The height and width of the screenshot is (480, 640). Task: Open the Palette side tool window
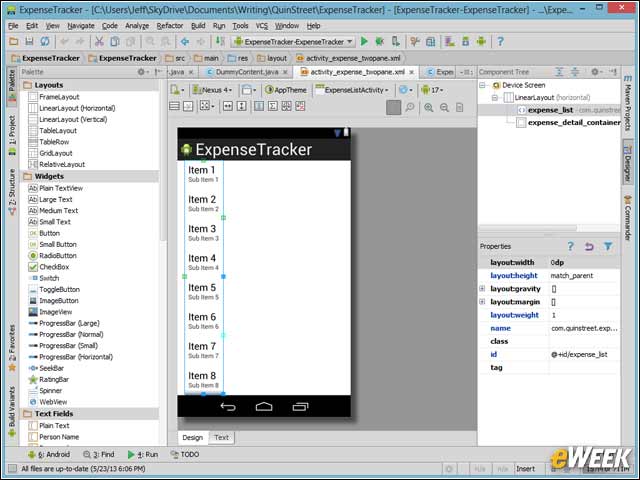[12, 86]
